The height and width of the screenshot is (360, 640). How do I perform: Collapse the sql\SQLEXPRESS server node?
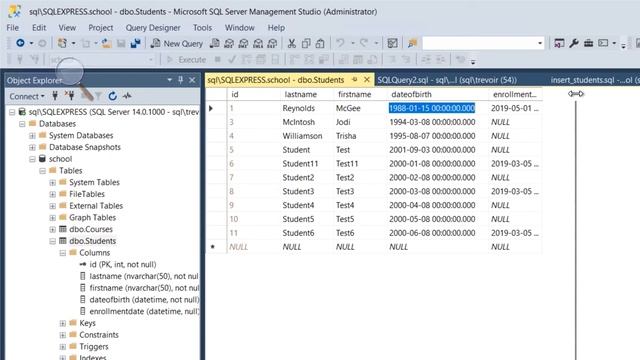(12, 112)
